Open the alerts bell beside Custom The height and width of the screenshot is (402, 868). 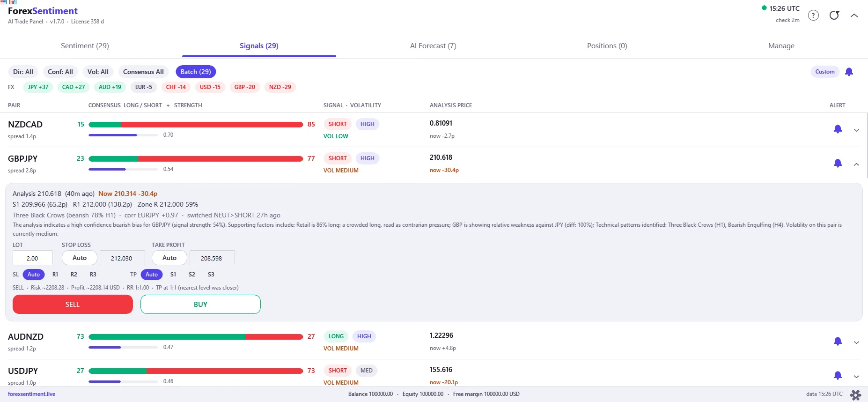(x=849, y=72)
